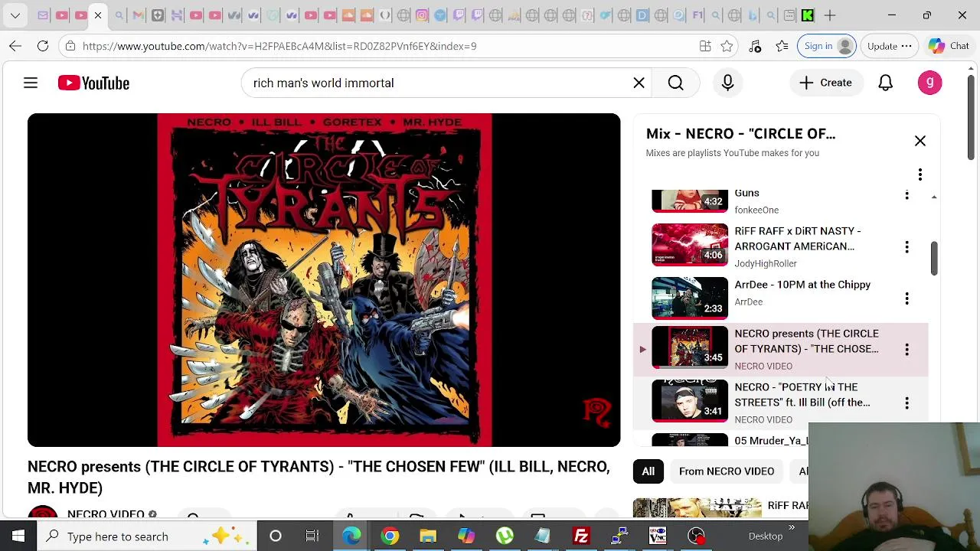Open options for Poetry in the Streets video
Screen dimensions: 980x551
pos(906,403)
